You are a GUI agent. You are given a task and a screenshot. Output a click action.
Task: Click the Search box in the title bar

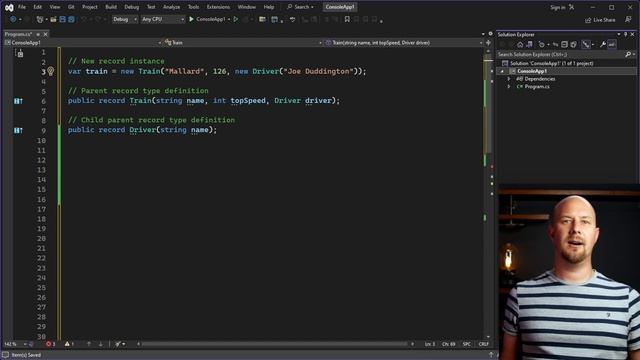(301, 7)
